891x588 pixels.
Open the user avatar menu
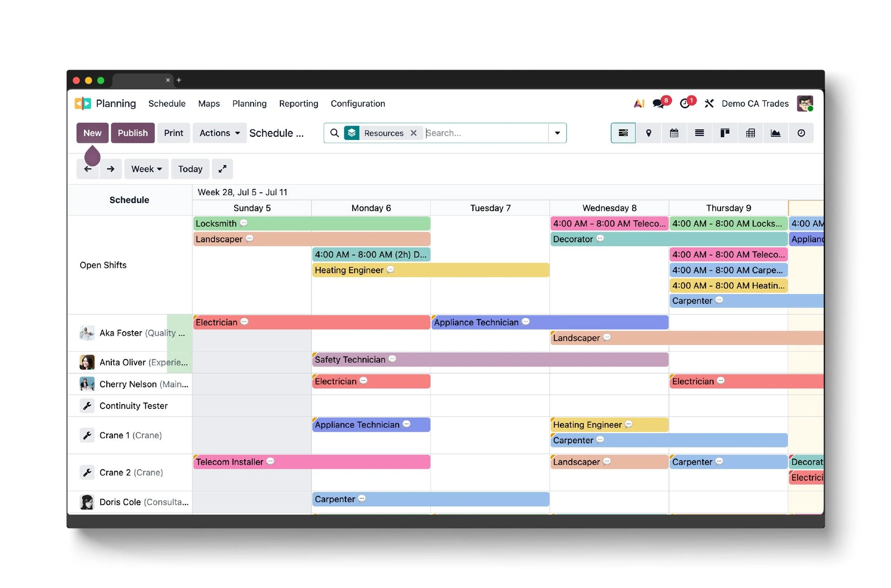tap(805, 103)
